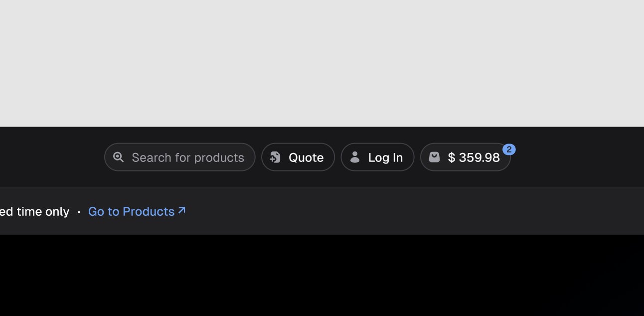Click the dollar sign in the cart total

point(452,158)
